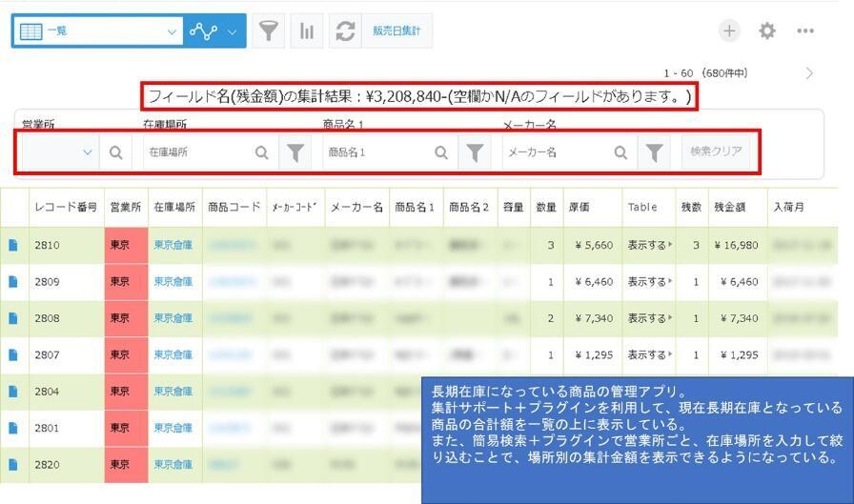Open the 営業所 search dropdown
This screenshot has height=504, width=854.
59,152
